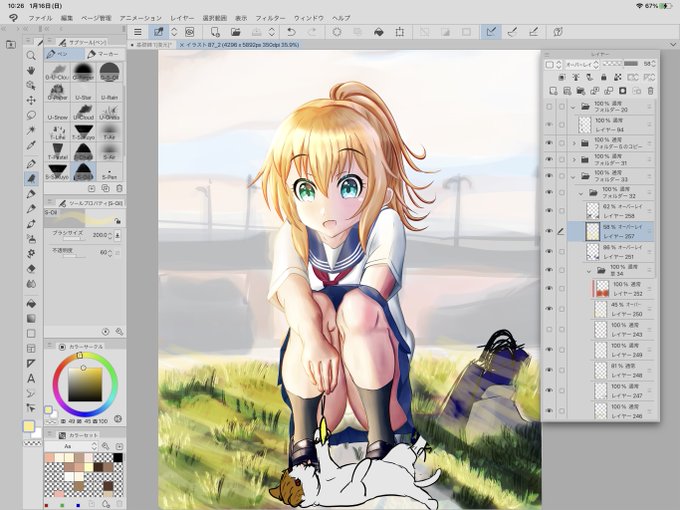This screenshot has width=680, height=510.
Task: Select the イラスト 87_2 canvas tab
Action: pyautogui.click(x=239, y=45)
